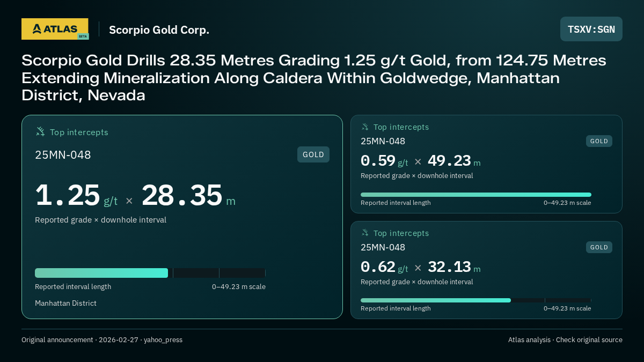Screen dimensions: 644x362
Task: Click the GOLD tag in the 0.59 g/t card
Action: click(x=599, y=141)
